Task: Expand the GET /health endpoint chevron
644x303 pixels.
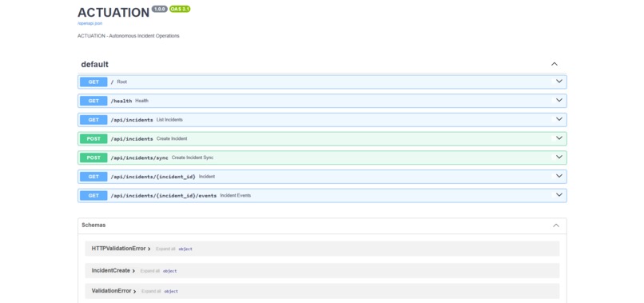Action: pyautogui.click(x=559, y=100)
